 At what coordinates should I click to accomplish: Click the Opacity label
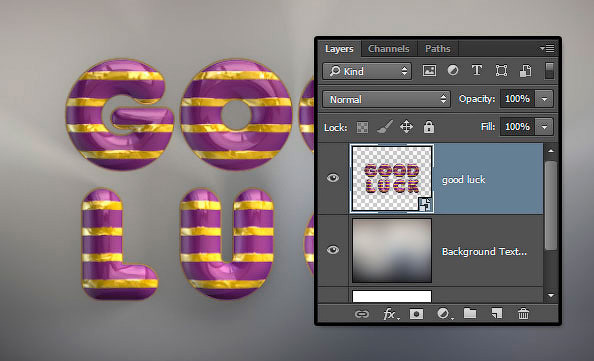(x=477, y=99)
